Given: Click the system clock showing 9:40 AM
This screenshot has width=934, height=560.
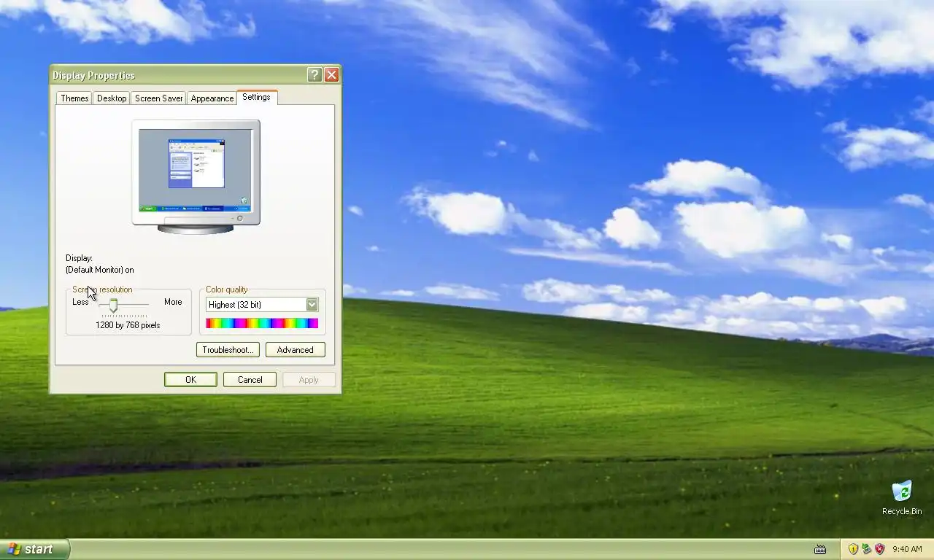Looking at the screenshot, I should tap(907, 549).
